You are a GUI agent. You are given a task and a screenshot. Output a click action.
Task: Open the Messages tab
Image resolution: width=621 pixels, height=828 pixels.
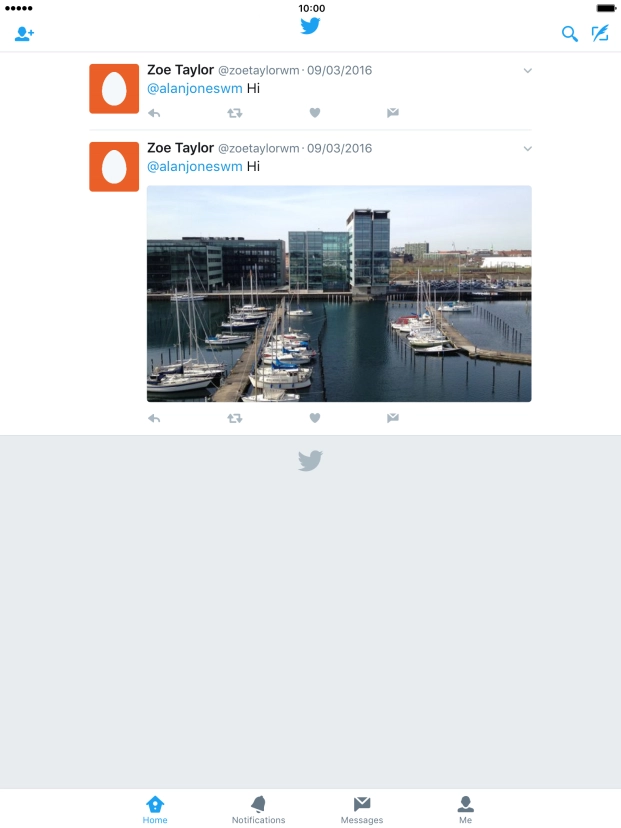(362, 810)
